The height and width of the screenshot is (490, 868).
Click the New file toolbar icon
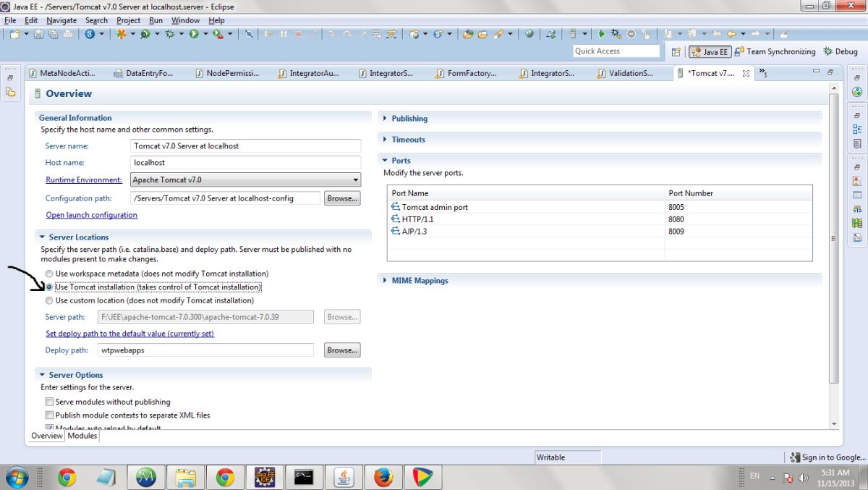[x=14, y=33]
